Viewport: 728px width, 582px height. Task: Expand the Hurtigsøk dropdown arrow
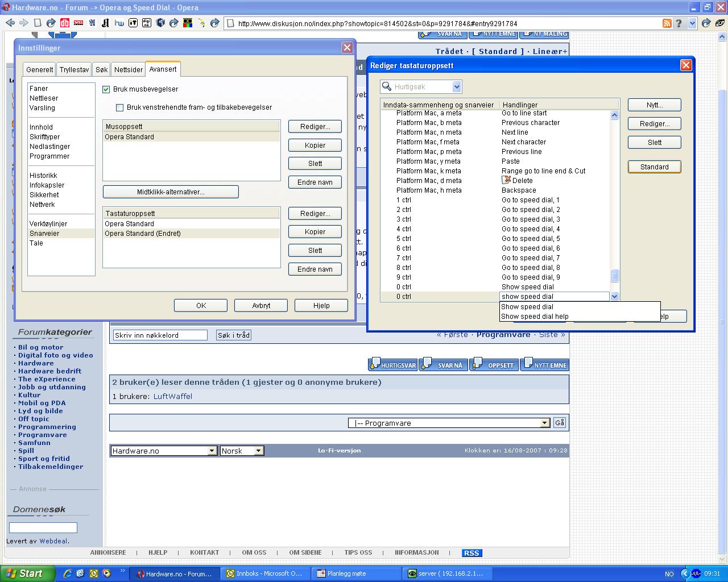[x=456, y=86]
